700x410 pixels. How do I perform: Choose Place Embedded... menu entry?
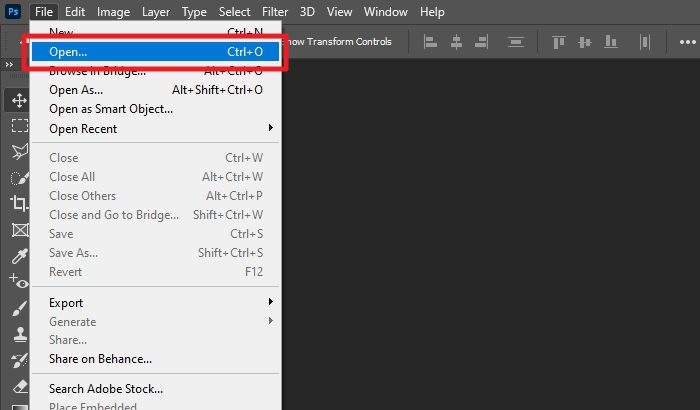tap(155, 406)
